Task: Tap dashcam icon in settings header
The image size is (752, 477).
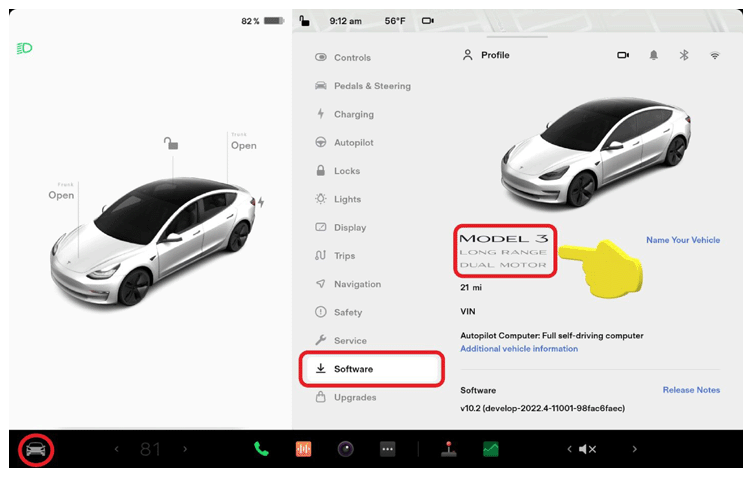Action: click(x=623, y=55)
